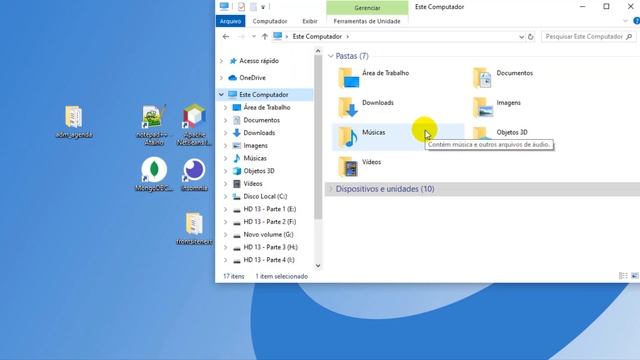Launch the Notepad++ desktop shortcut

coord(153,125)
